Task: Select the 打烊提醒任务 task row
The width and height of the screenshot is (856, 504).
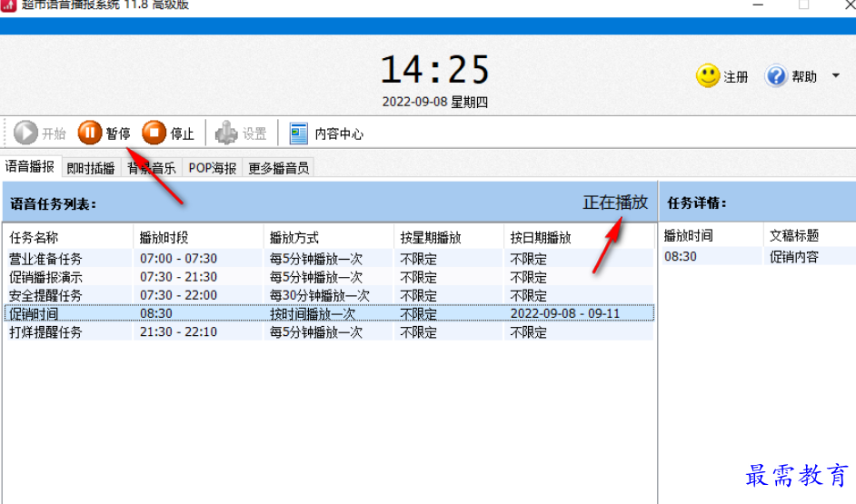Action: (x=45, y=332)
